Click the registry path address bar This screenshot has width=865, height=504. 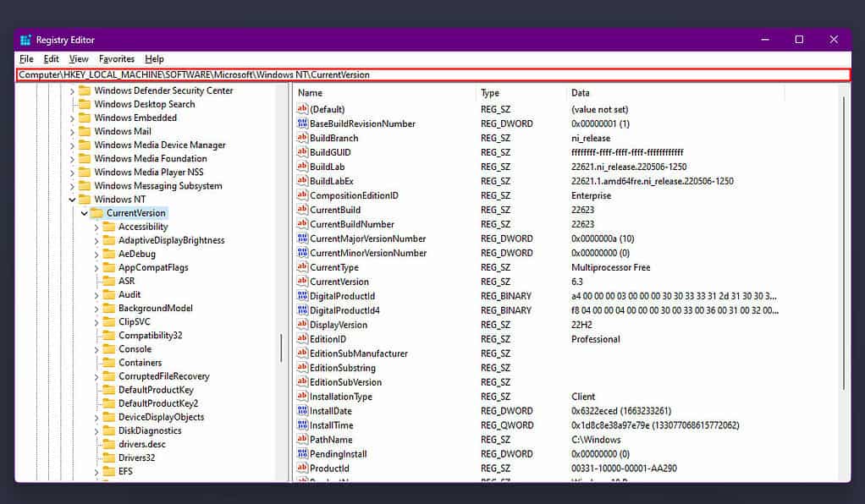tap(433, 74)
